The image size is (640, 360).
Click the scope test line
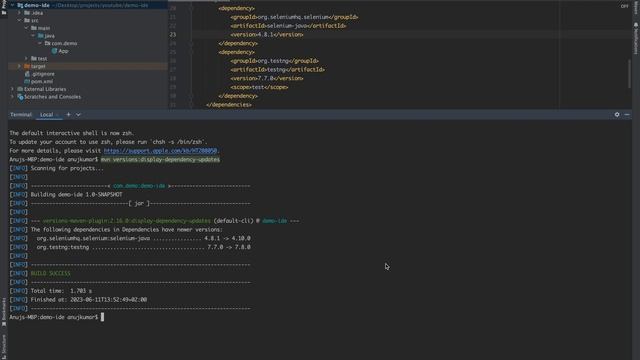[259, 87]
